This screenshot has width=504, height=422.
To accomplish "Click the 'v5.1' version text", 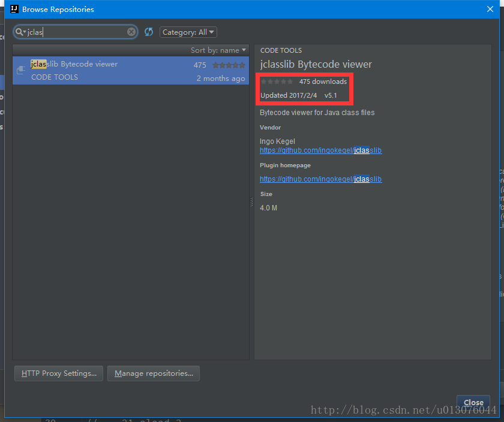I will (x=331, y=95).
